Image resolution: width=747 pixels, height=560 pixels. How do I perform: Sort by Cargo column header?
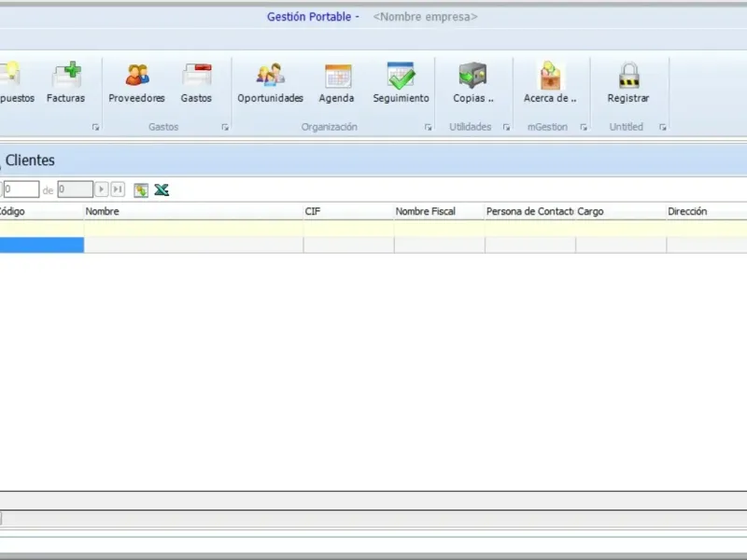pyautogui.click(x=621, y=212)
